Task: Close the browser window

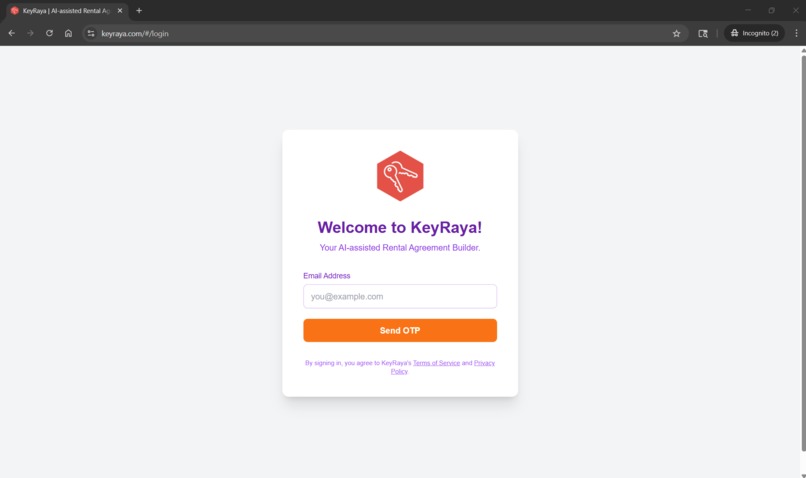Action: [795, 10]
